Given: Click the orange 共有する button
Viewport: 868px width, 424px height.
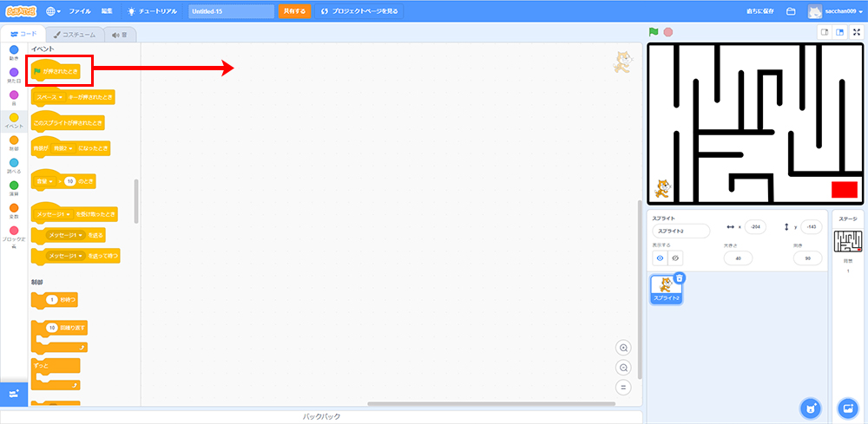Looking at the screenshot, I should [294, 11].
